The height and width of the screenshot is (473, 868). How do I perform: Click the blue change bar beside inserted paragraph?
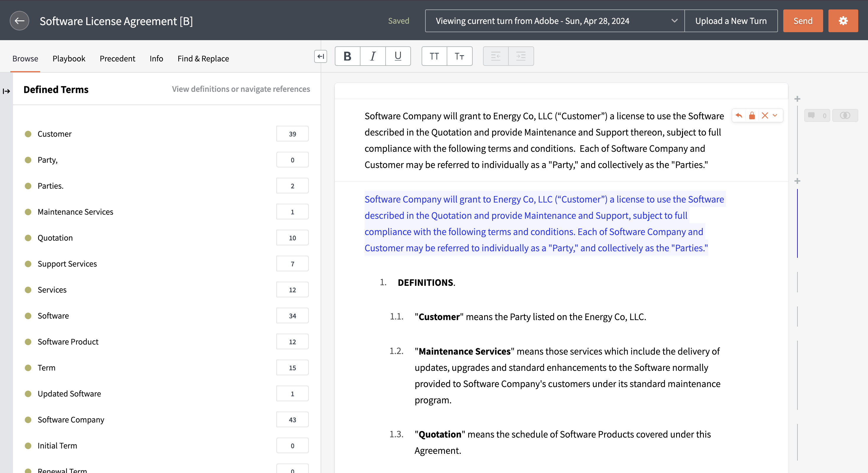797,223
